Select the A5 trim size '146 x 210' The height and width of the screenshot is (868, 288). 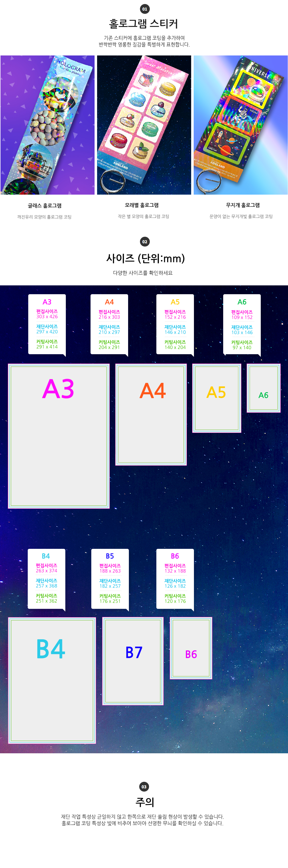tap(175, 332)
